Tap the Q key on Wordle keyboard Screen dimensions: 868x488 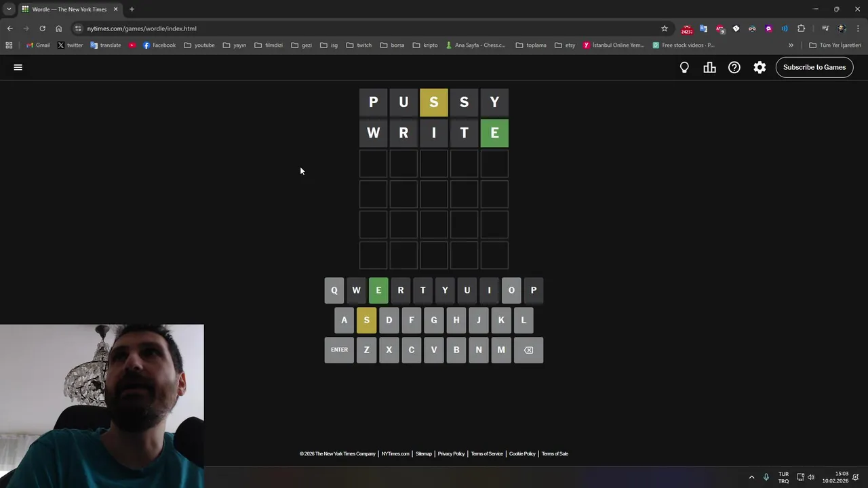click(334, 290)
